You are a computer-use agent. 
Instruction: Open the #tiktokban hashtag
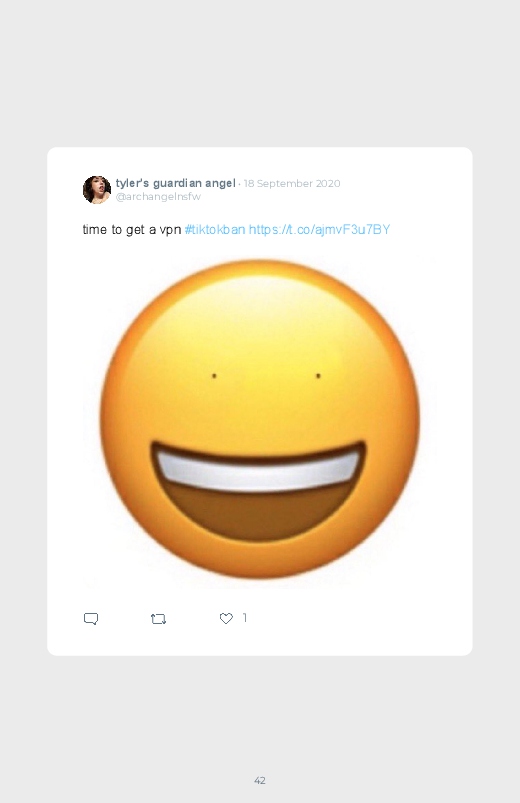pos(215,229)
